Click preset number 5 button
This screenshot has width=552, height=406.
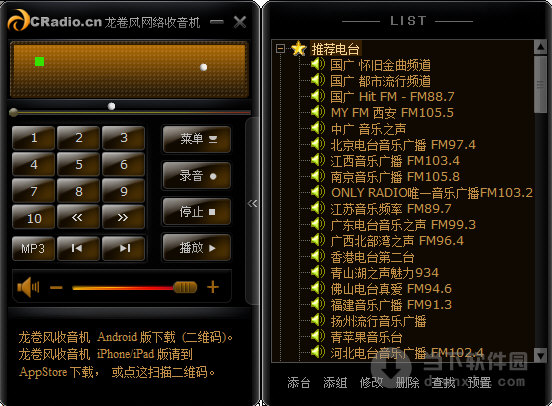(78, 164)
